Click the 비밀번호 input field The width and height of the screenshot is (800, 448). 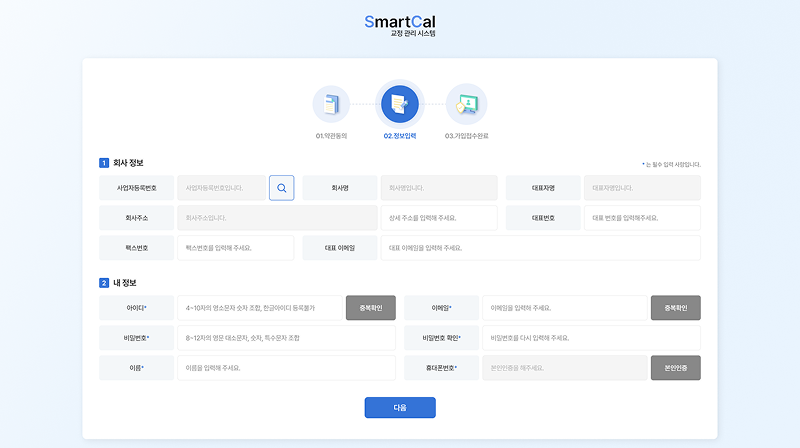point(286,338)
